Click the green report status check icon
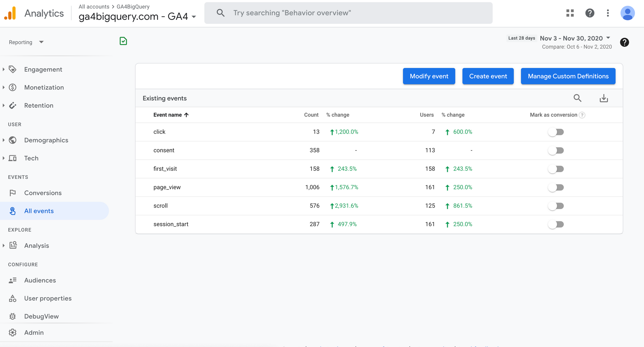The width and height of the screenshot is (644, 347). pos(123,41)
